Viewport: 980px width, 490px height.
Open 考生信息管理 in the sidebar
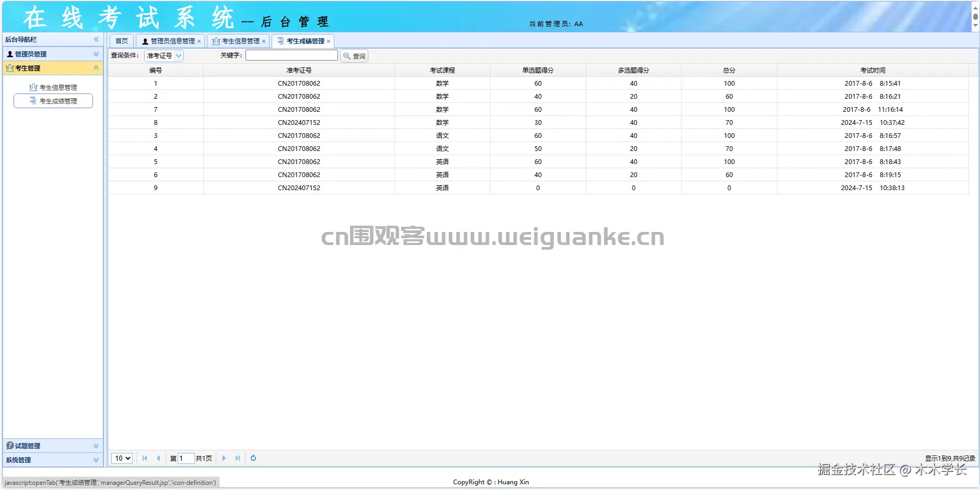tap(53, 87)
